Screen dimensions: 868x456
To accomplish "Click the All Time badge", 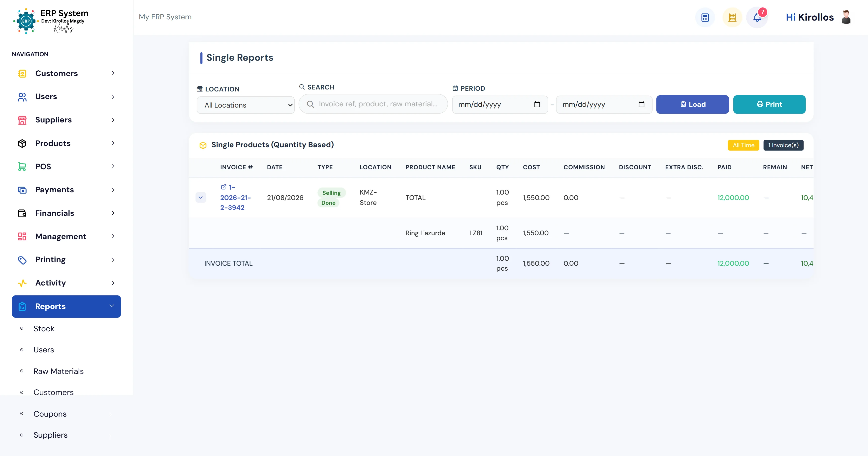I will coord(743,145).
